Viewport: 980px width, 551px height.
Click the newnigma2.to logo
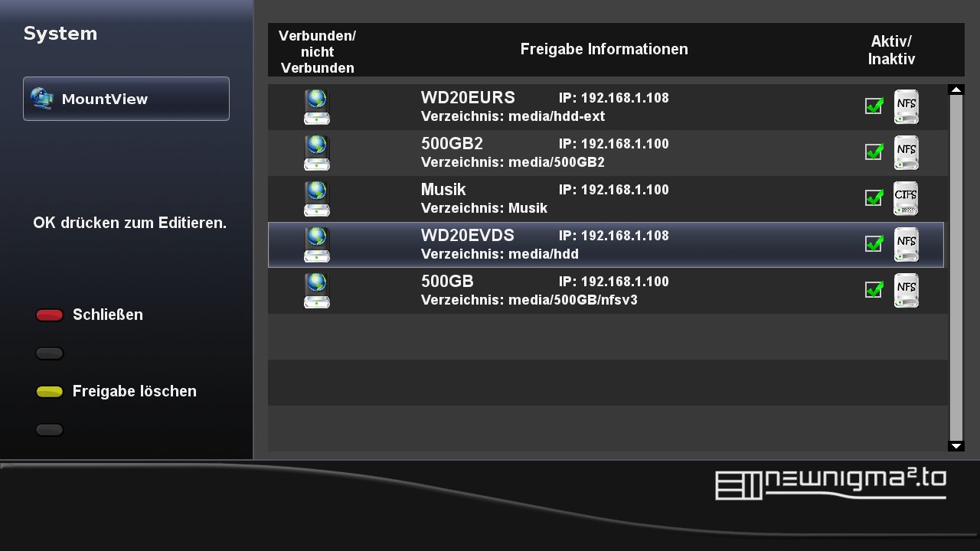pyautogui.click(x=831, y=484)
